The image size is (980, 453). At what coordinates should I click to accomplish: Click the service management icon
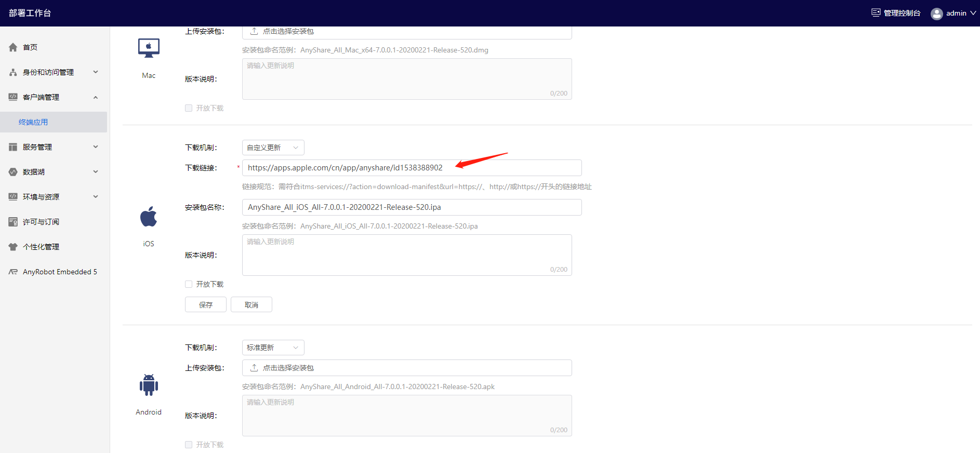pos(13,147)
